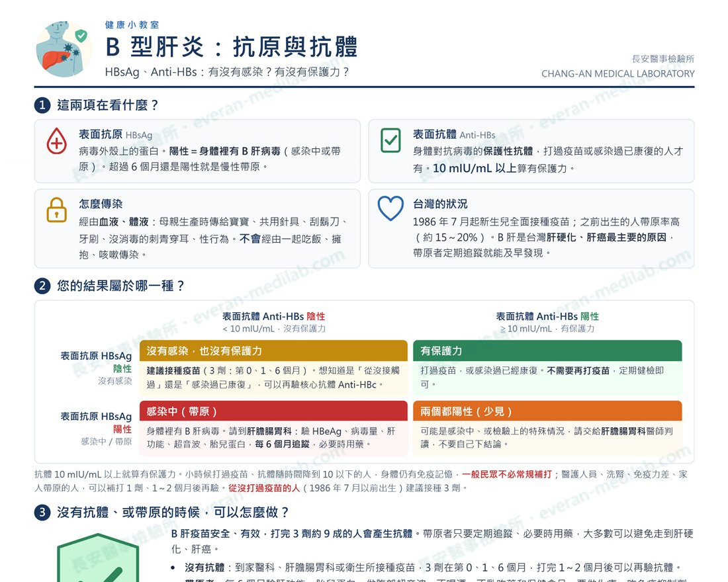This screenshot has height=582, width=728.
Task: Click the row label 表面抗原 HBsAg 陽性
Action: click(x=96, y=423)
